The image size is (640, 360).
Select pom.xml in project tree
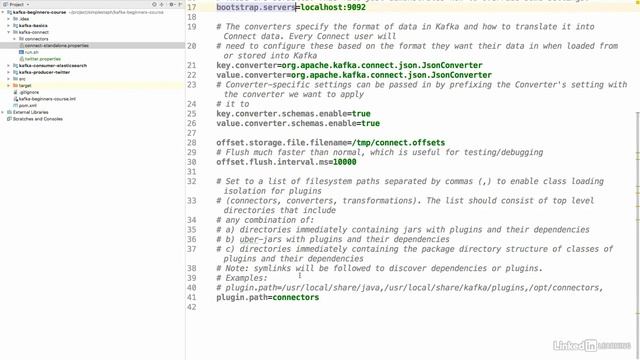coord(28,105)
